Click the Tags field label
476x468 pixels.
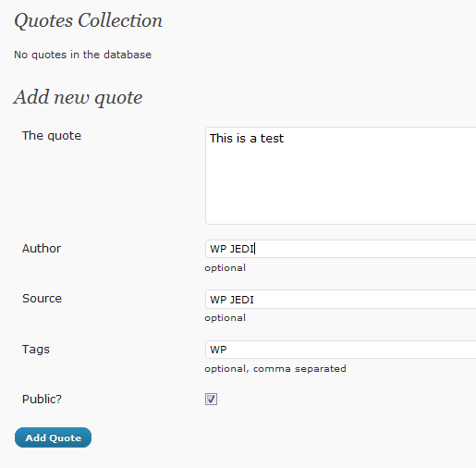[36, 350]
